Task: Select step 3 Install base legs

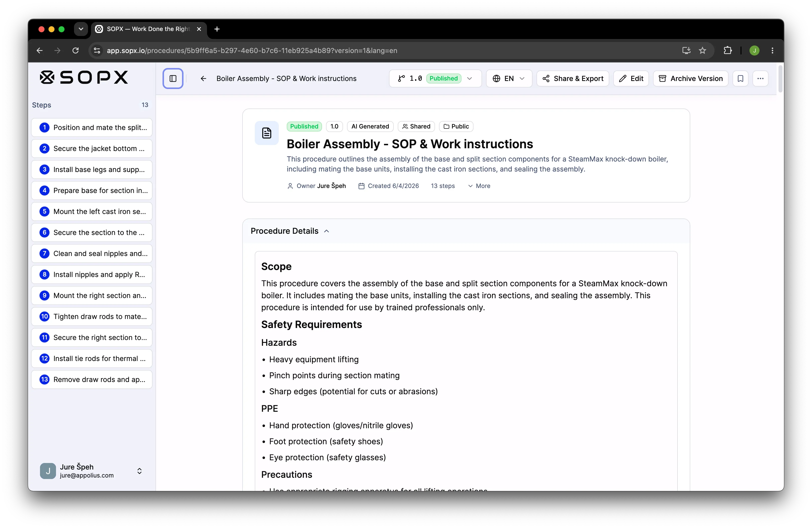Action: (92, 169)
